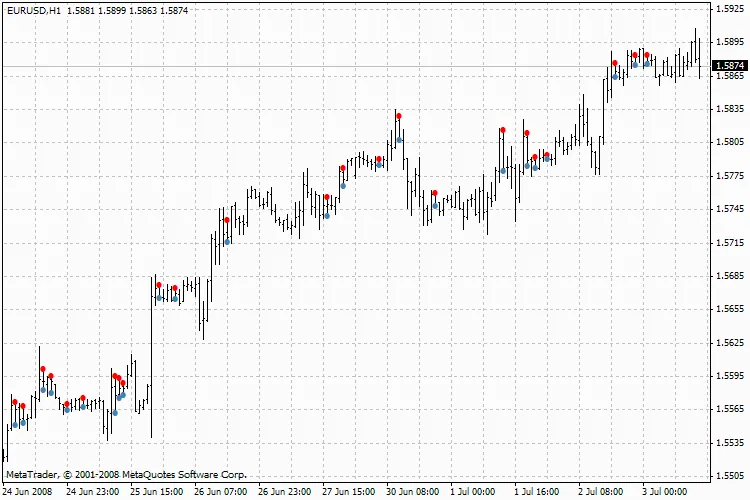This screenshot has width=750, height=500.
Task: Click the red dot at the 30 Jun peak
Action: [398, 116]
